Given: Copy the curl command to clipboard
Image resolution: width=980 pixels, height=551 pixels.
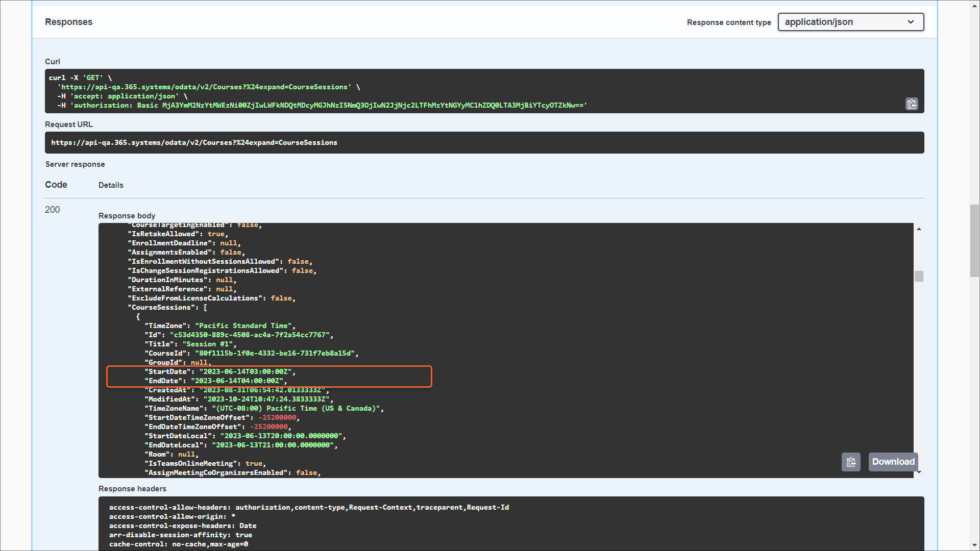Looking at the screenshot, I should point(912,104).
